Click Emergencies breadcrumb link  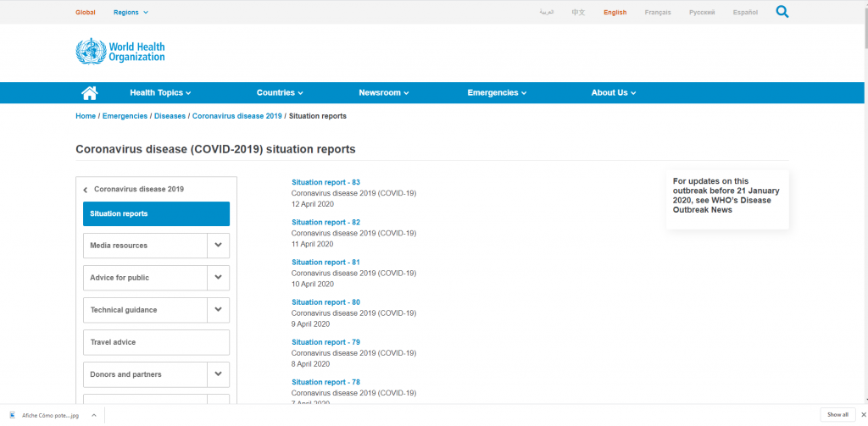125,116
